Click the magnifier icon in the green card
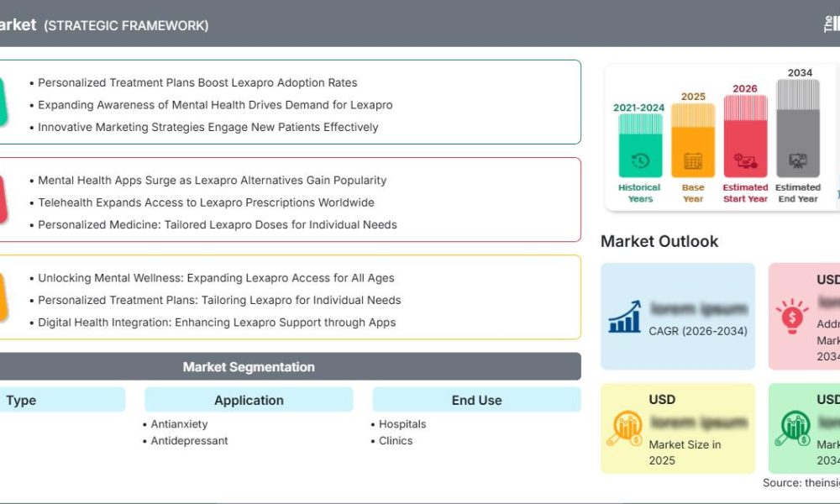Screen dimensions: 840x504 click(792, 428)
